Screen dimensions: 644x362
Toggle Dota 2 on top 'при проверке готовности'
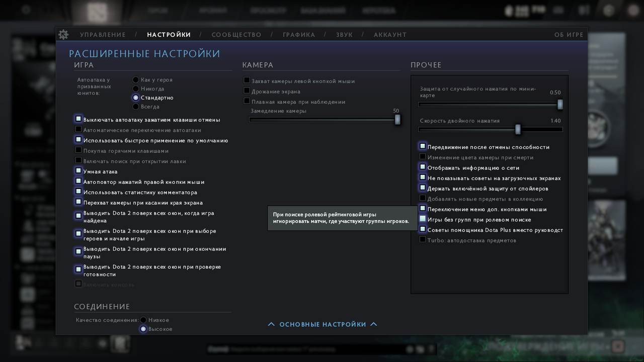click(x=78, y=269)
